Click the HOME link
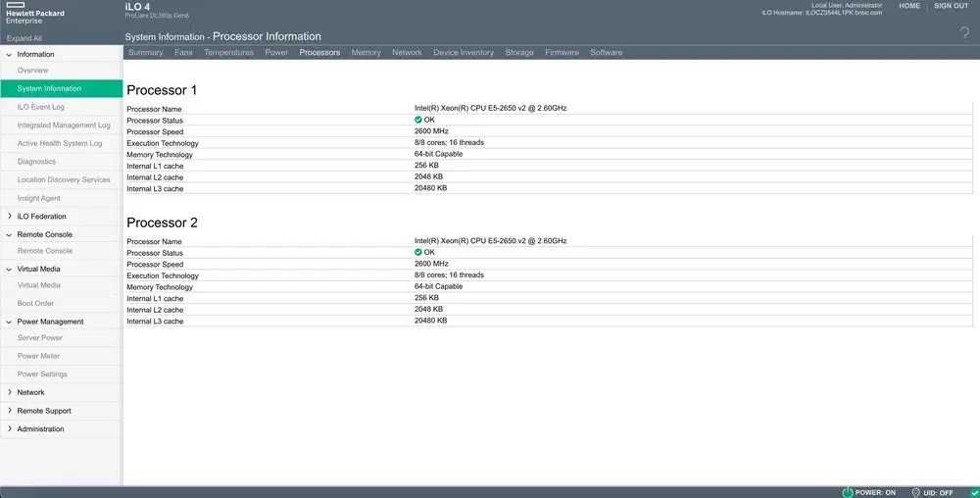 point(909,6)
